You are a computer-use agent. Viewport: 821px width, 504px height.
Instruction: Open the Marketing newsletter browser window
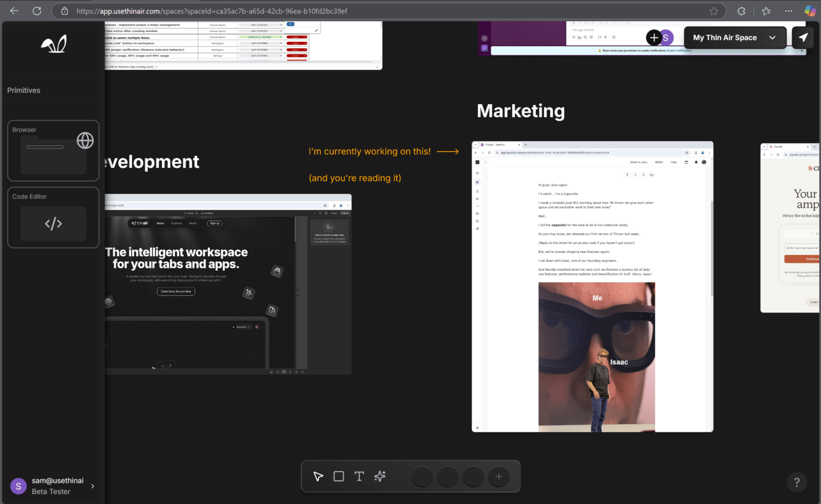click(x=592, y=287)
